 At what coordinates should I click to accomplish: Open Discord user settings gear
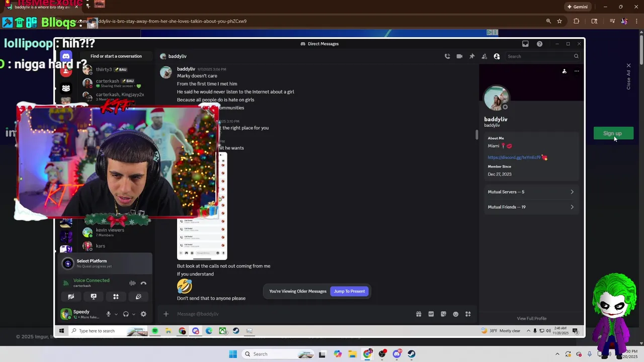pos(143,314)
